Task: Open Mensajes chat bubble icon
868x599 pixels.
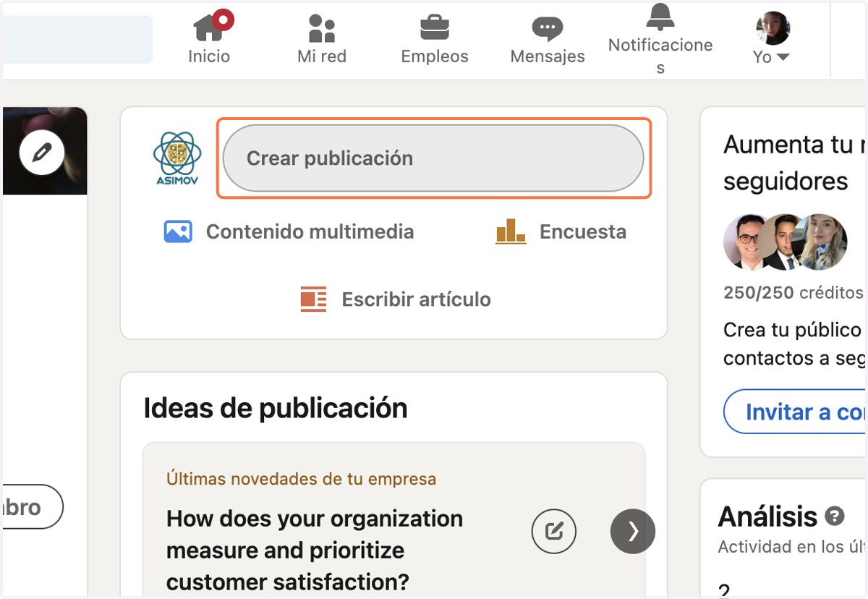Action: [548, 28]
